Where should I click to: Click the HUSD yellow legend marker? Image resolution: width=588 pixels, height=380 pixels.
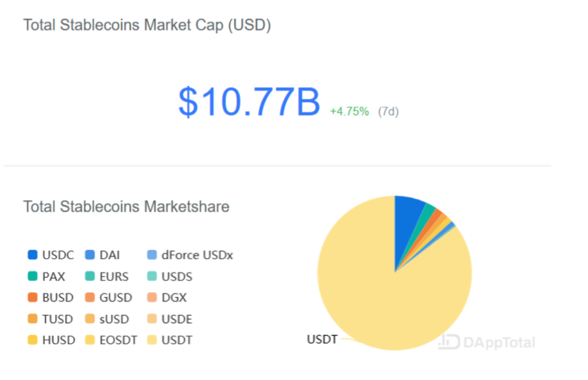pyautogui.click(x=33, y=340)
